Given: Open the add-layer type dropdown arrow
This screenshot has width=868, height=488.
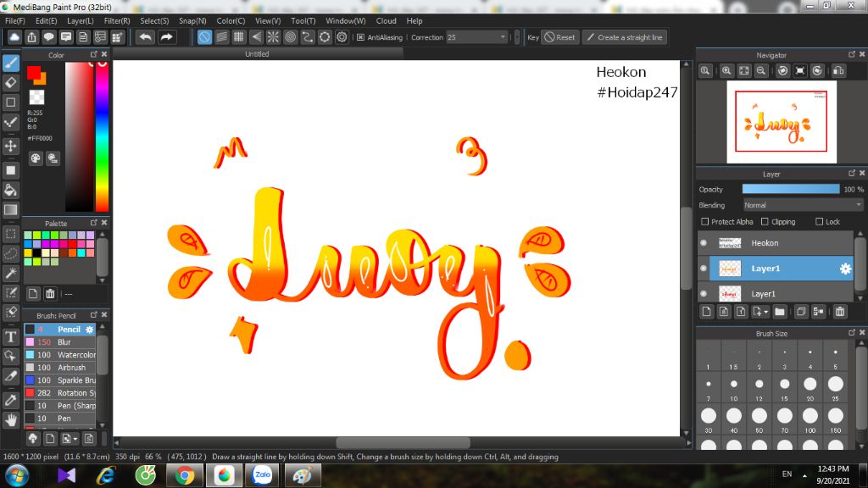Looking at the screenshot, I should pos(766,312).
